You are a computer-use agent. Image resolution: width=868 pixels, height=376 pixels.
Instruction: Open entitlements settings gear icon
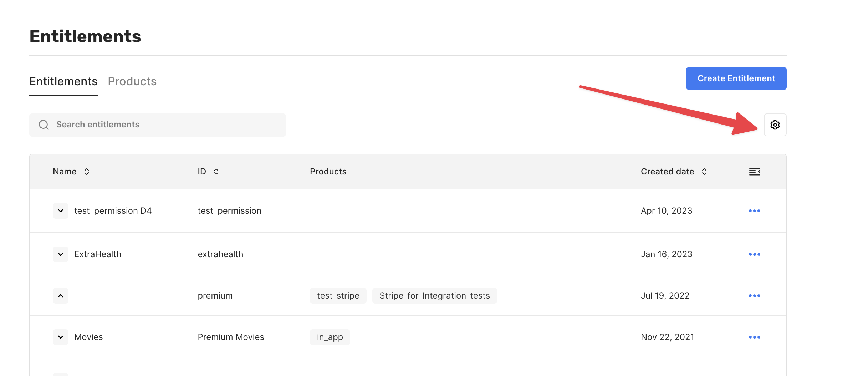tap(775, 125)
